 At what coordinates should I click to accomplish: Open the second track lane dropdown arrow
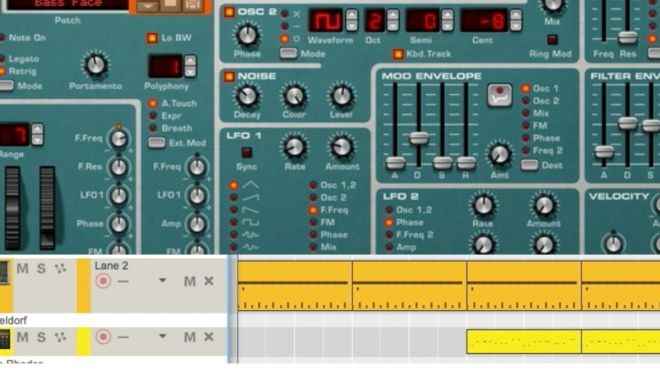point(162,336)
